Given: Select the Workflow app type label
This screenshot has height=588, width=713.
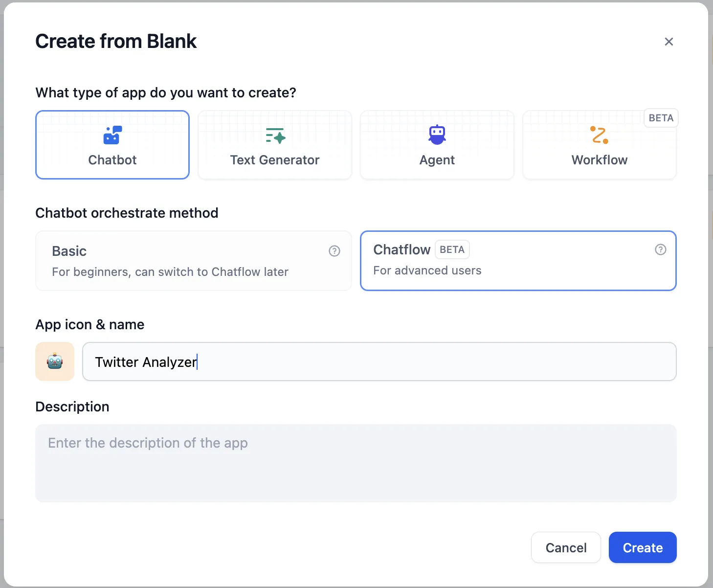Looking at the screenshot, I should pos(599,160).
